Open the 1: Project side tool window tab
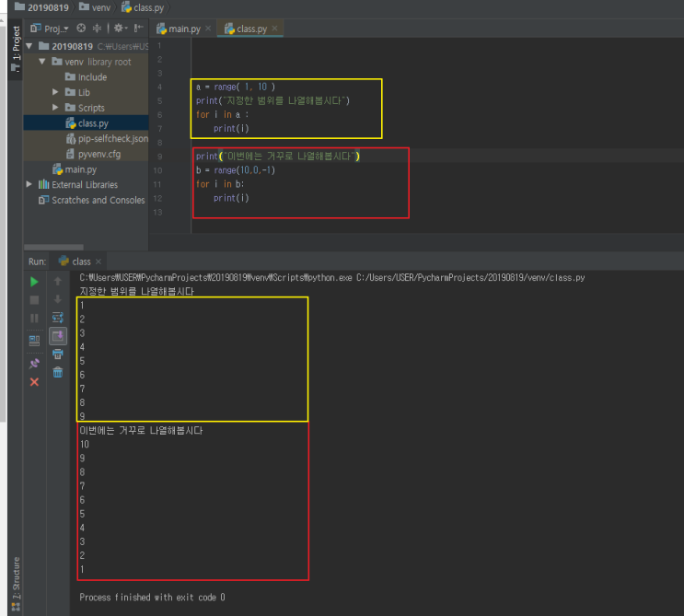Screen dimensions: 684x616 pyautogui.click(x=16, y=49)
